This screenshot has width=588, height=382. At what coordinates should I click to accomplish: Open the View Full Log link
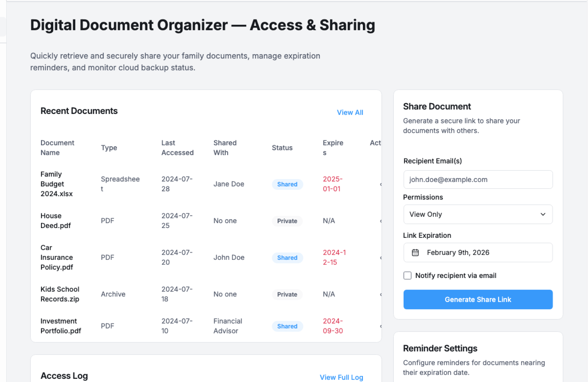341,377
